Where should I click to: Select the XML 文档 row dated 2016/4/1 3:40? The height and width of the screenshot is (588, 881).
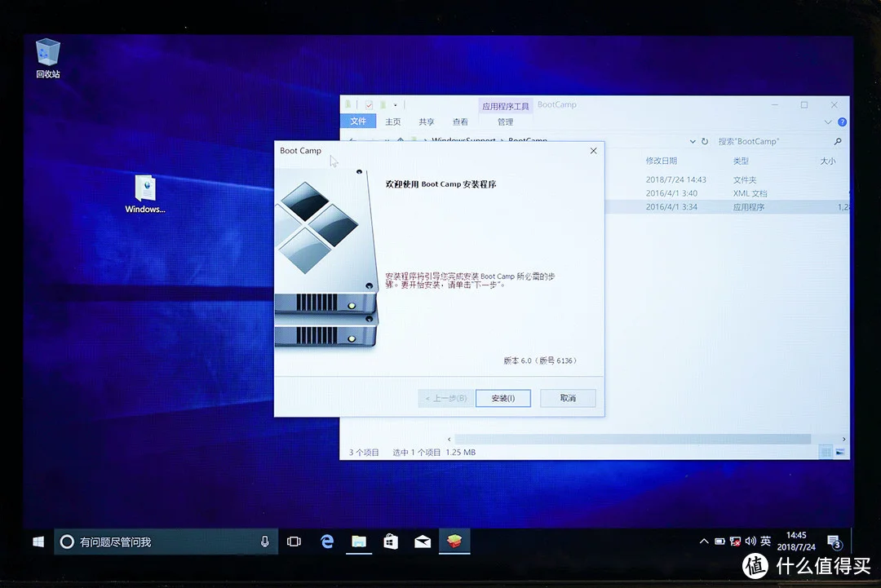pyautogui.click(x=728, y=193)
